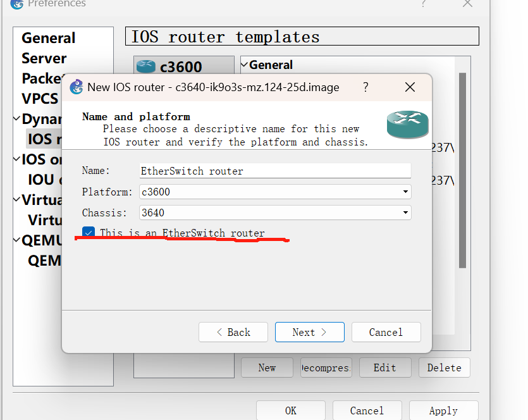Select the IOS routers sidebar item

(44, 139)
